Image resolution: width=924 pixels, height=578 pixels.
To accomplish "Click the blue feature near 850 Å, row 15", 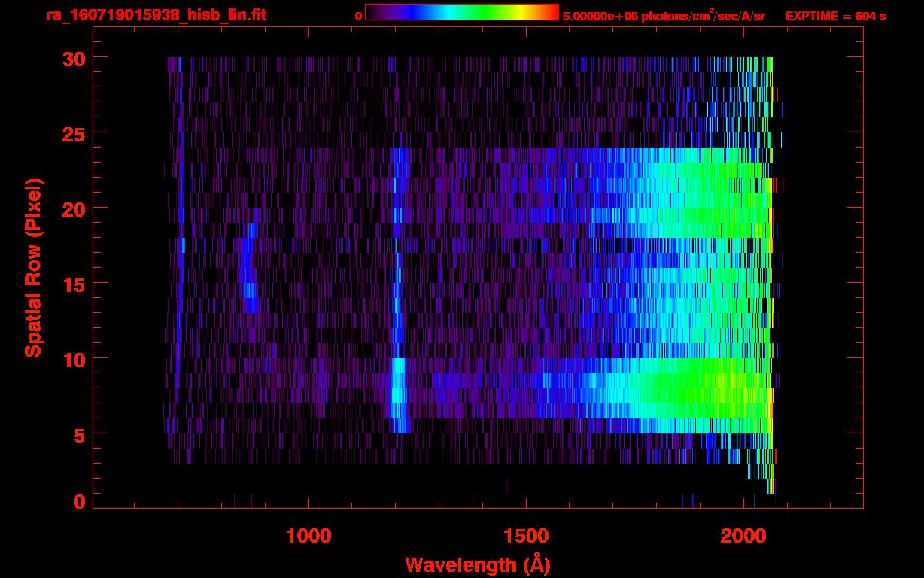I will click(247, 283).
